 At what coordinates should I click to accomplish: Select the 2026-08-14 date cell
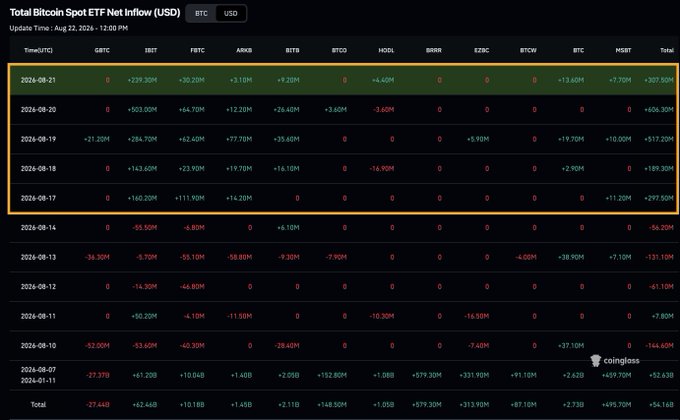(38, 228)
